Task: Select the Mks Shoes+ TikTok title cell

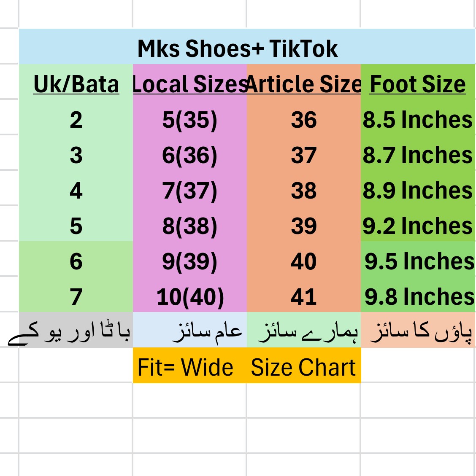Action: (238, 48)
